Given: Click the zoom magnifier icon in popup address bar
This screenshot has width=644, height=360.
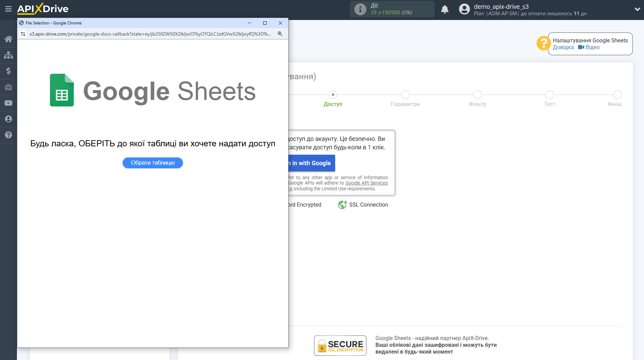Looking at the screenshot, I should (280, 34).
